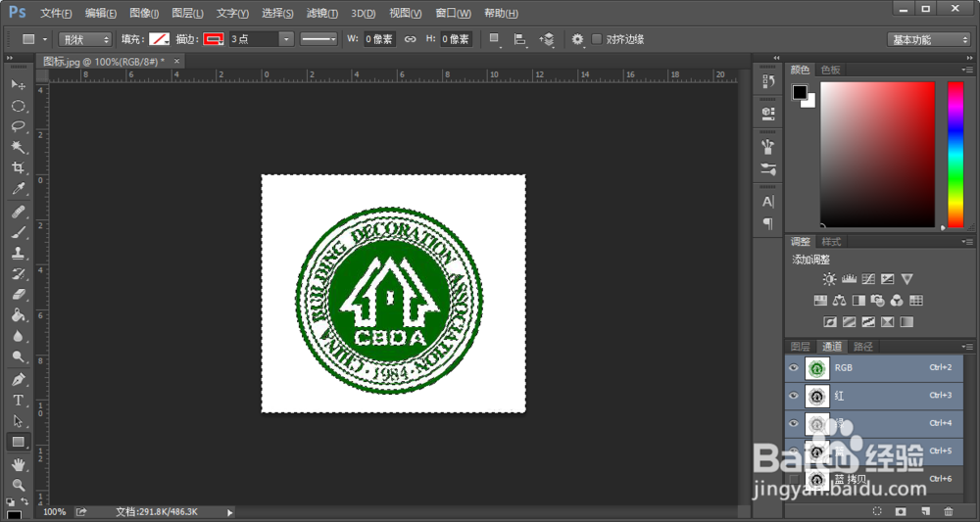Open the stroke color dropdown
Viewport: 980px width, 522px height.
click(214, 39)
